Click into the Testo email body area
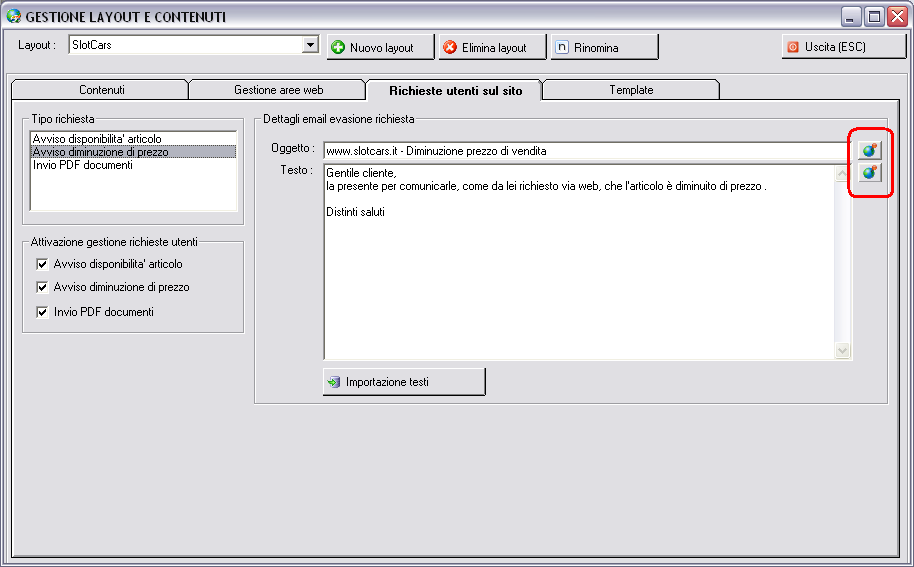Screen dimensions: 914x567 click(579, 262)
